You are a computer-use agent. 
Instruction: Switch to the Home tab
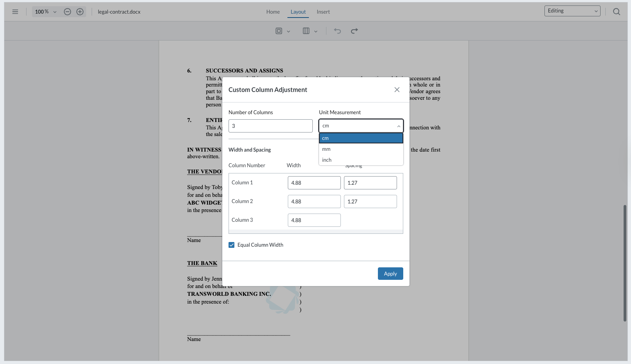click(x=273, y=12)
